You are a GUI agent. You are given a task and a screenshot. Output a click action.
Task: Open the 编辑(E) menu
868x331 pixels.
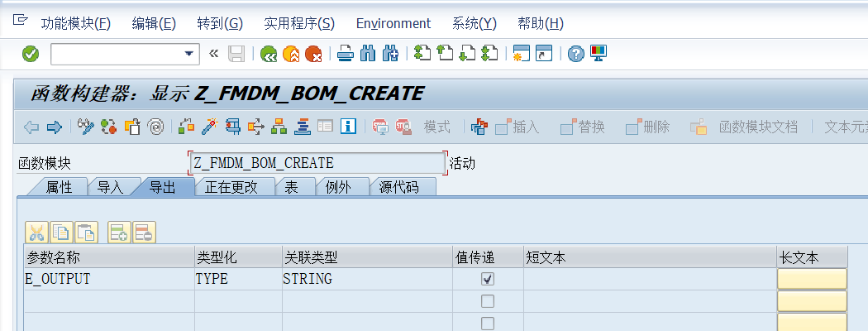154,23
